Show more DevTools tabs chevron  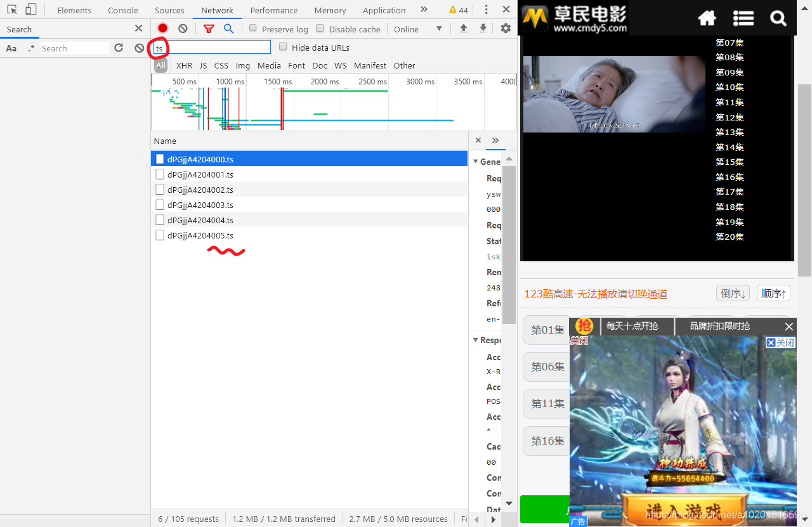(424, 10)
